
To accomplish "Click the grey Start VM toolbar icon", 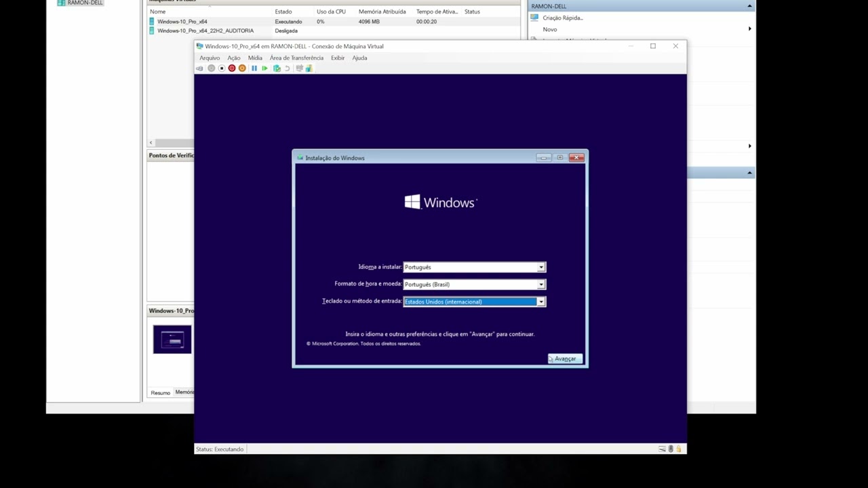I will (x=212, y=68).
